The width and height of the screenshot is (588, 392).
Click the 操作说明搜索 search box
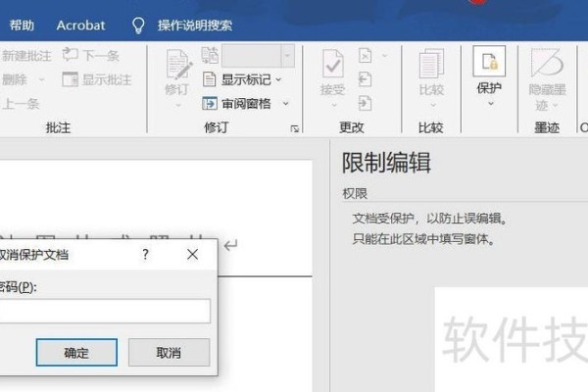pyautogui.click(x=195, y=25)
